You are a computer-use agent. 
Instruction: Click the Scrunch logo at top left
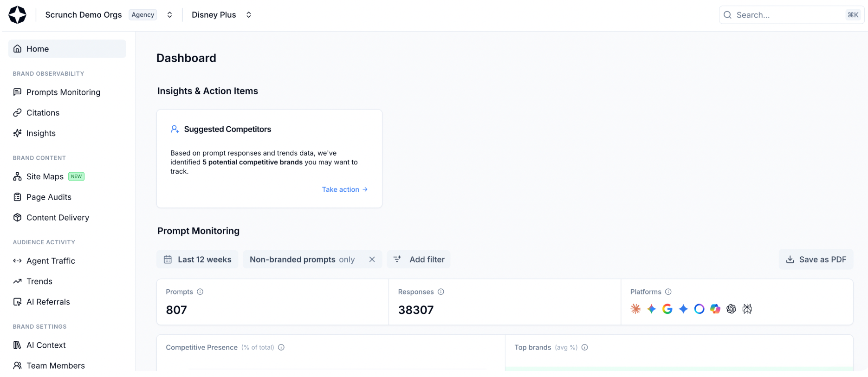pos(18,15)
